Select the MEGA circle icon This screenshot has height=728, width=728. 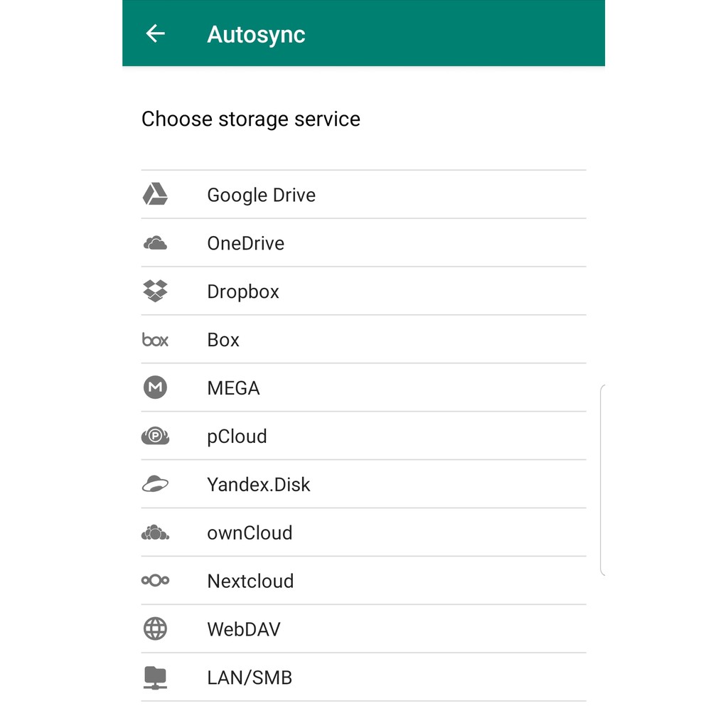[x=155, y=387]
